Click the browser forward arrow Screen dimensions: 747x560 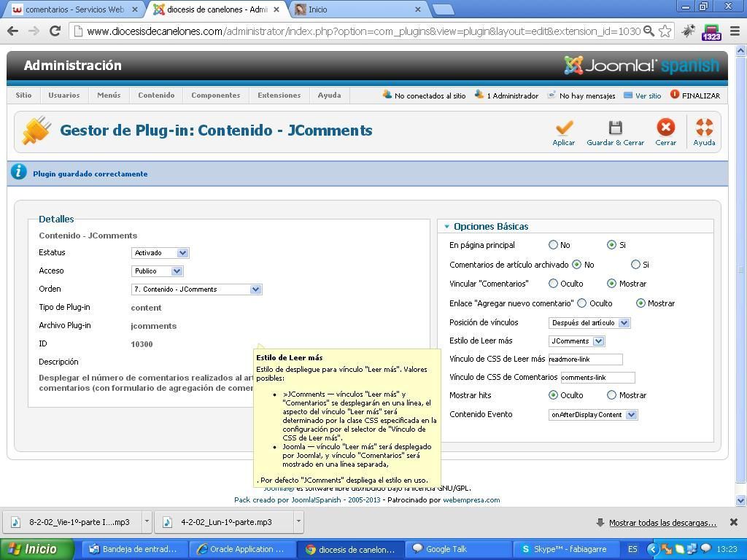pyautogui.click(x=34, y=31)
